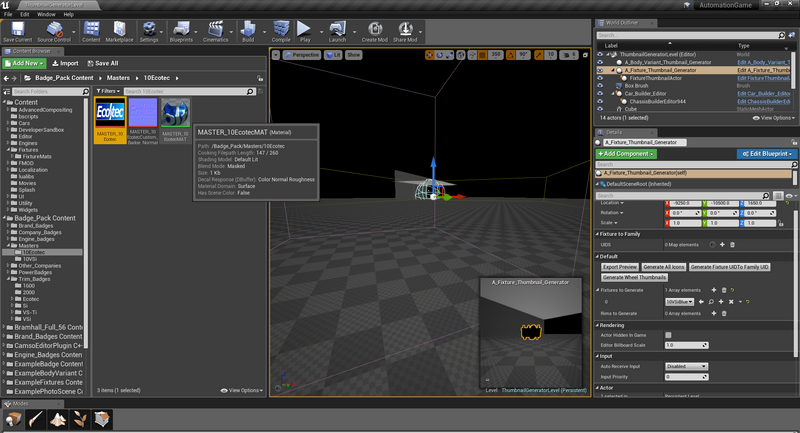Hide the Cube actor via eye icon

click(x=600, y=108)
